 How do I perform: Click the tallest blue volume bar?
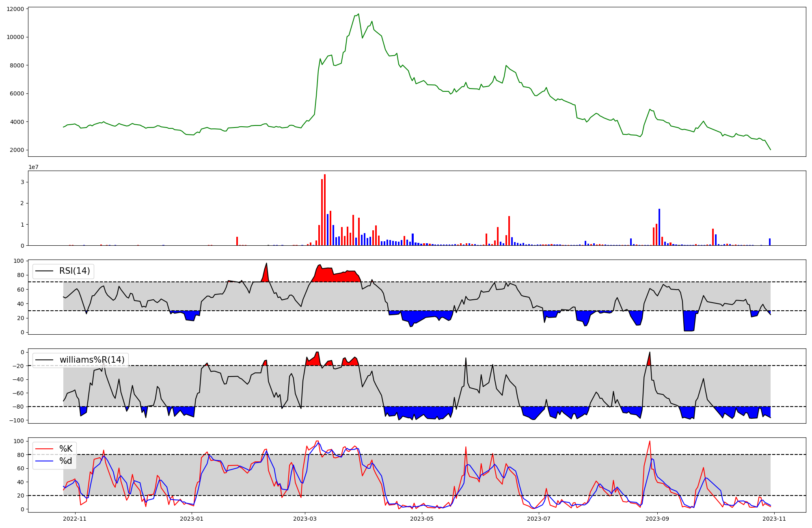659,227
